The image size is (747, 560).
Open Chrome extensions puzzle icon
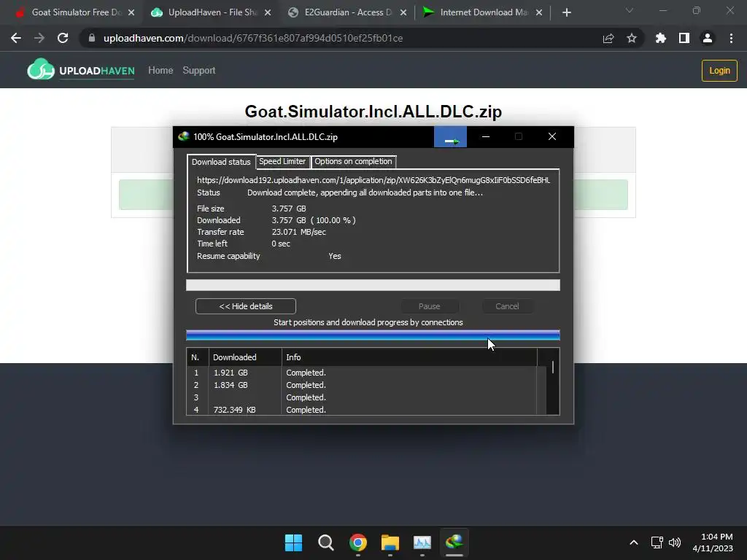click(661, 38)
